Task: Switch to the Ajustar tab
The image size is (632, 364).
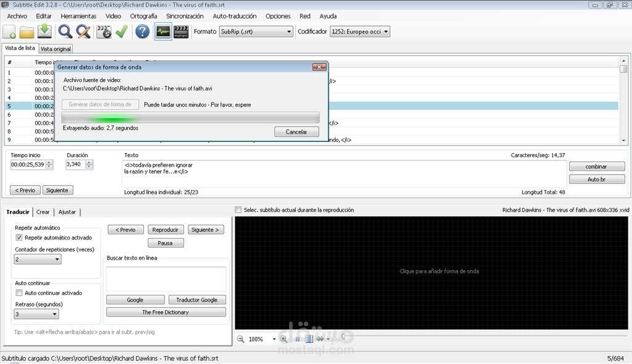Action: coord(67,212)
